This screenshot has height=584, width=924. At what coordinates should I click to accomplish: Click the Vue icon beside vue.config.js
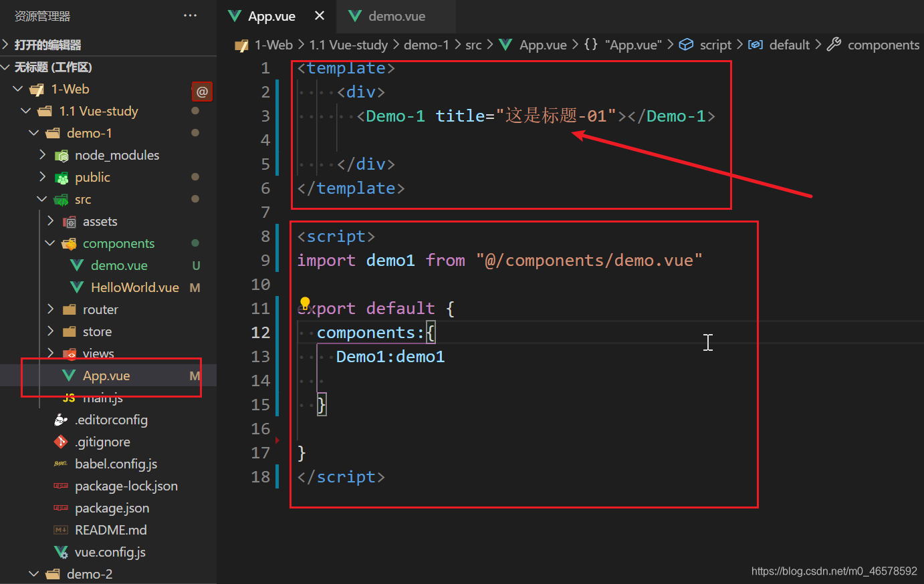[61, 552]
